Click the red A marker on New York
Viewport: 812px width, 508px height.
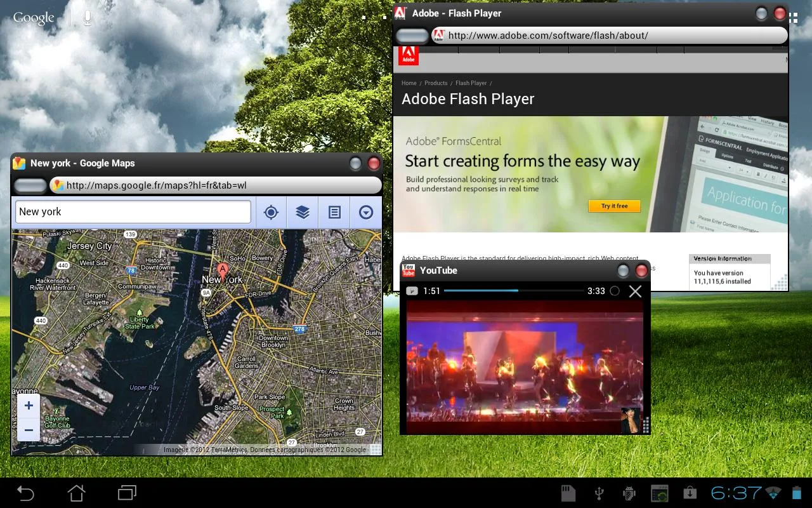[223, 271]
